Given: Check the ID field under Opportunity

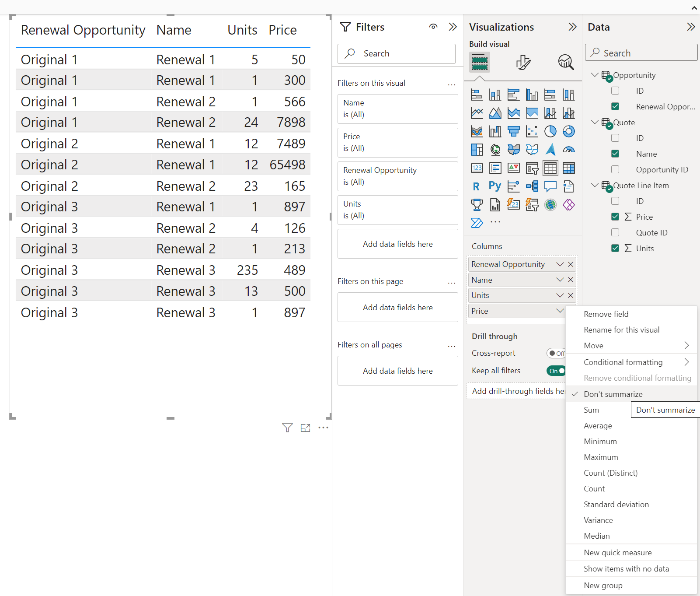Looking at the screenshot, I should click(x=615, y=91).
